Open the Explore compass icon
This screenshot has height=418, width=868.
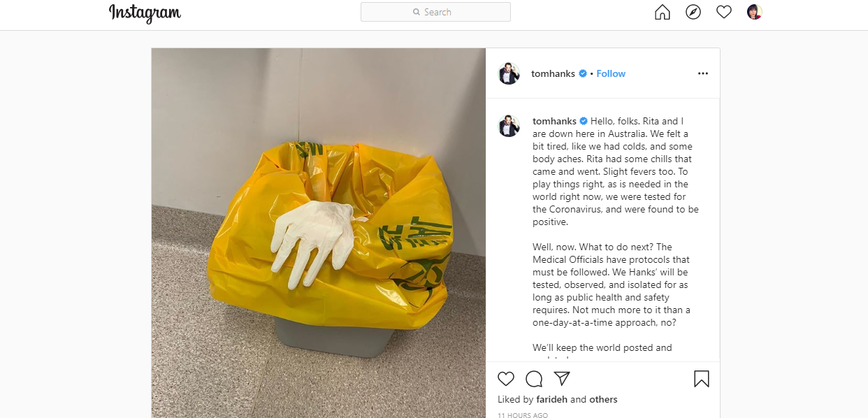pos(693,12)
